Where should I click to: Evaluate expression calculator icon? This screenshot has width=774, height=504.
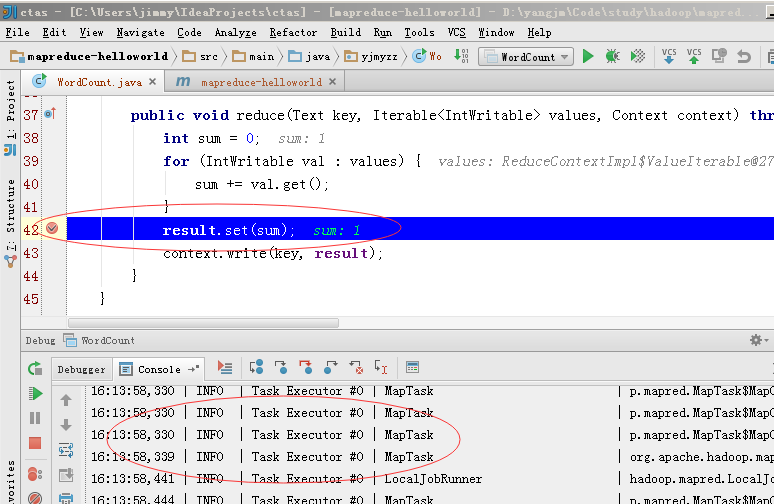point(412,367)
